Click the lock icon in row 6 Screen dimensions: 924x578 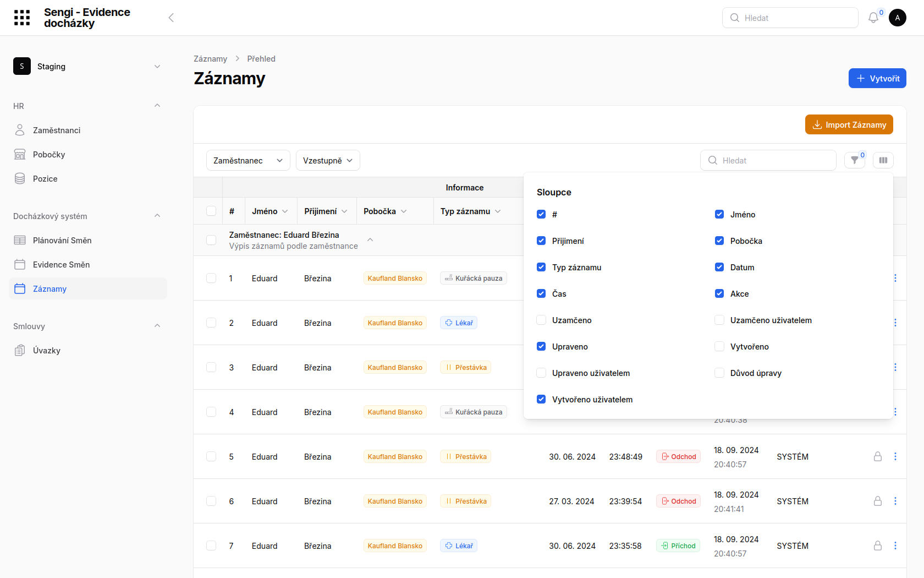click(878, 501)
